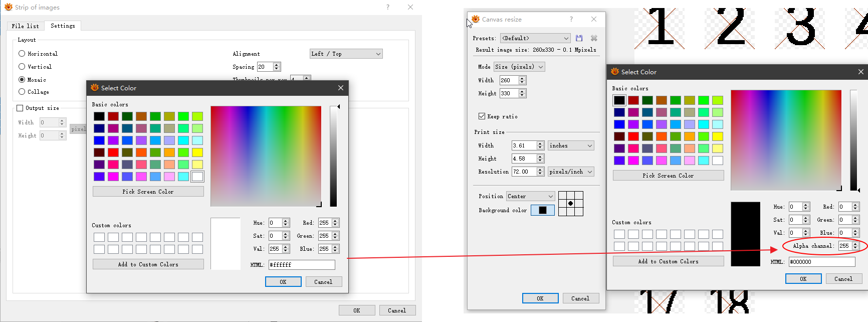Screen dimensions: 868x322
Task: Click the color spectrum field in right dialog
Action: (x=786, y=140)
